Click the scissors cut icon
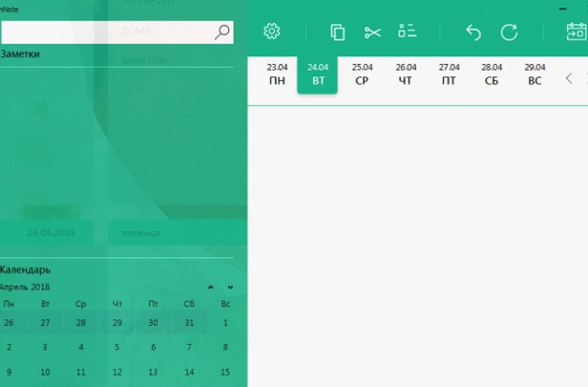The height and width of the screenshot is (387, 588). pyautogui.click(x=372, y=32)
